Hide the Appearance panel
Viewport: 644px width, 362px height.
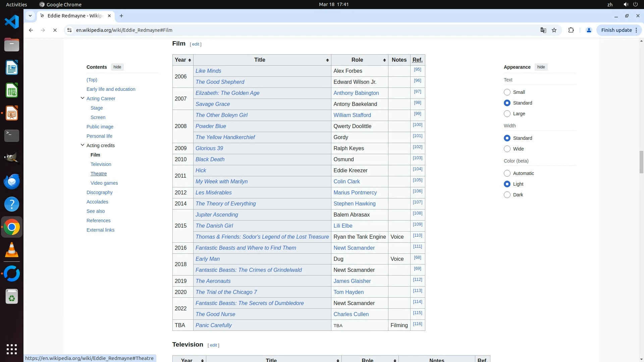coord(541,67)
